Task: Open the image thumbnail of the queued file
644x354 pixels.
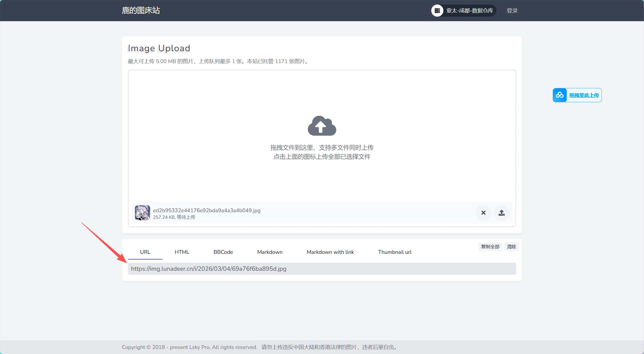Action: click(x=142, y=213)
